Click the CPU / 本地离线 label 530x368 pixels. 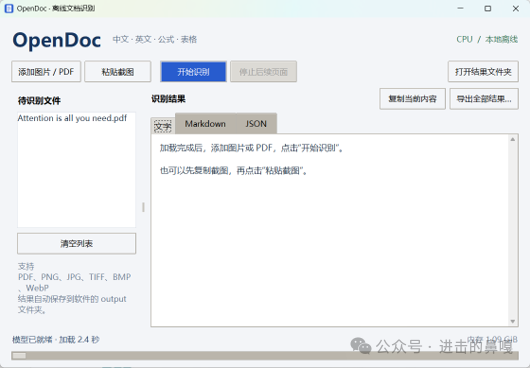point(487,39)
